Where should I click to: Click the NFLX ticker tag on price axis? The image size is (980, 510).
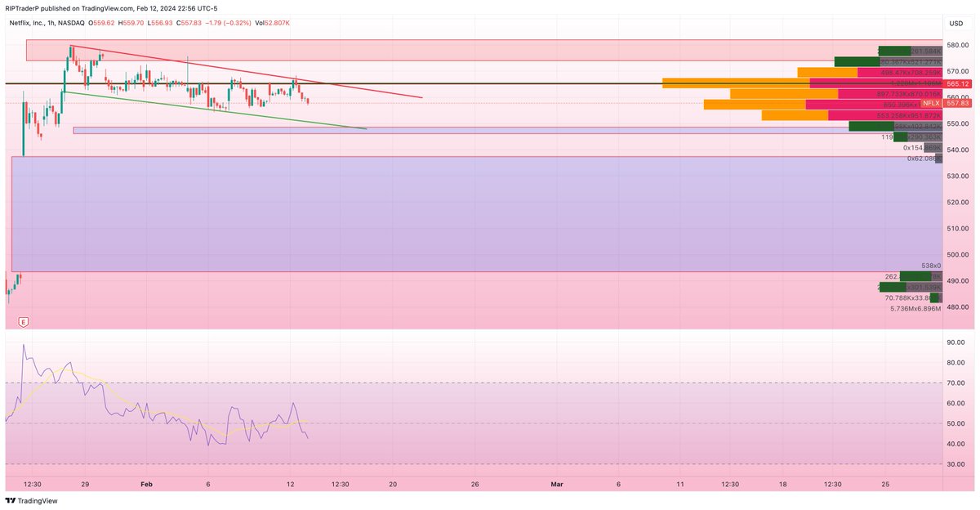point(931,104)
